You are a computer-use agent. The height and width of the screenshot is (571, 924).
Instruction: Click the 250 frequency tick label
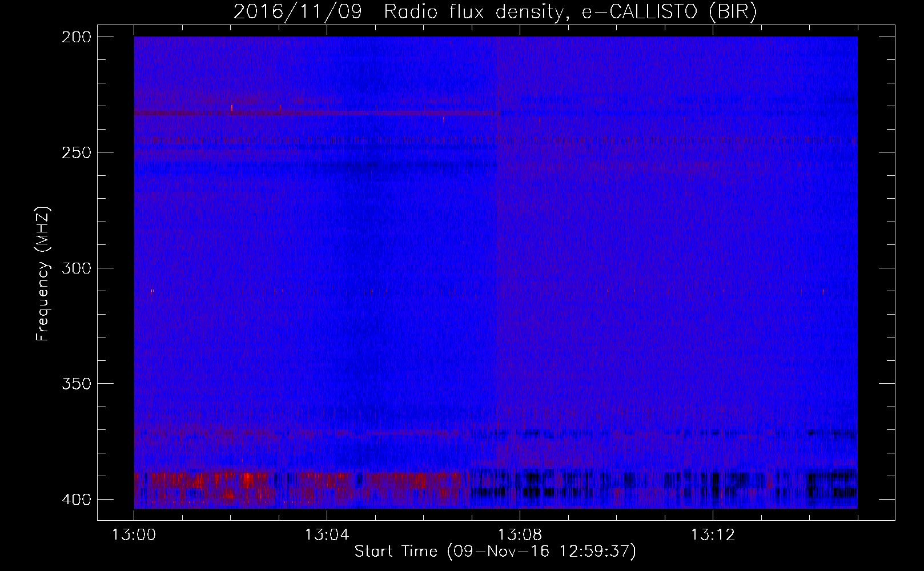tap(76, 152)
